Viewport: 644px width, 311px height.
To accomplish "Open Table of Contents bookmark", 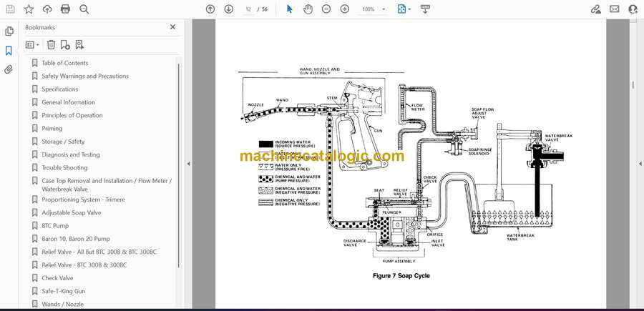I will [x=65, y=63].
